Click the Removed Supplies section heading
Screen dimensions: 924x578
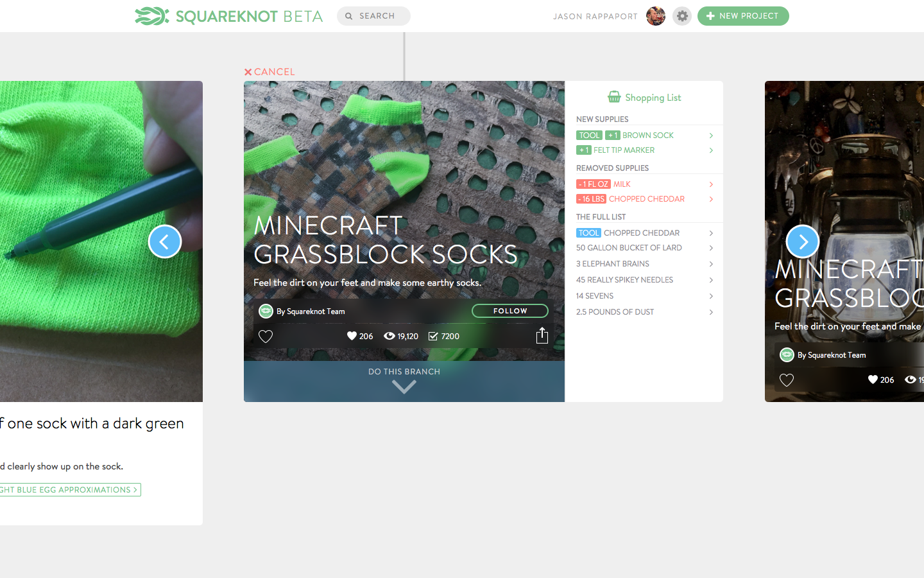(613, 168)
